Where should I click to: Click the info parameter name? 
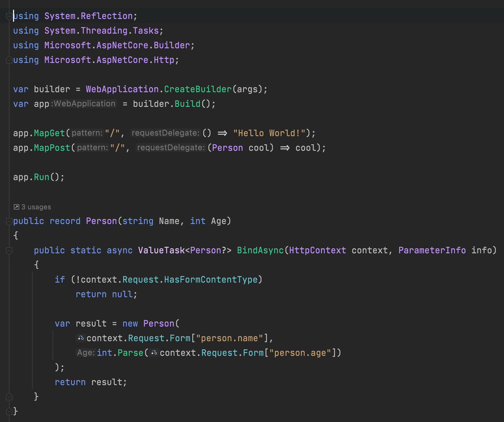[481, 251]
